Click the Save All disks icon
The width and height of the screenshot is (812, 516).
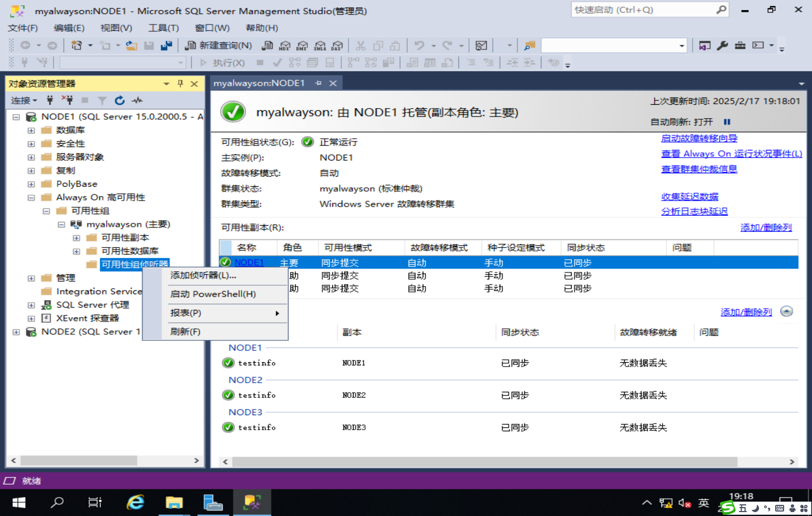166,46
